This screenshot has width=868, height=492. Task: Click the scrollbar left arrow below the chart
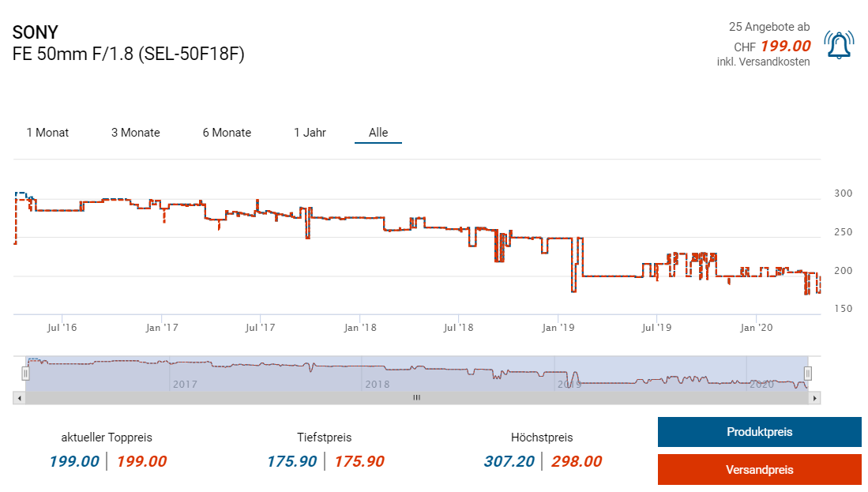(17, 398)
